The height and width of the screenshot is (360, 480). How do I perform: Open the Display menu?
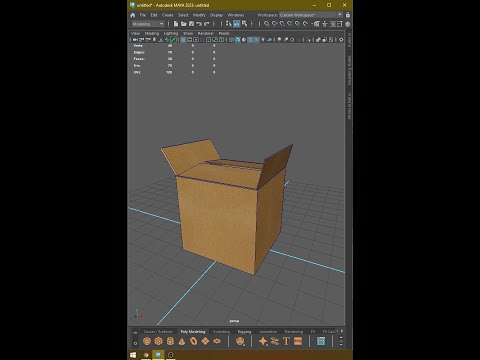pyautogui.click(x=216, y=15)
